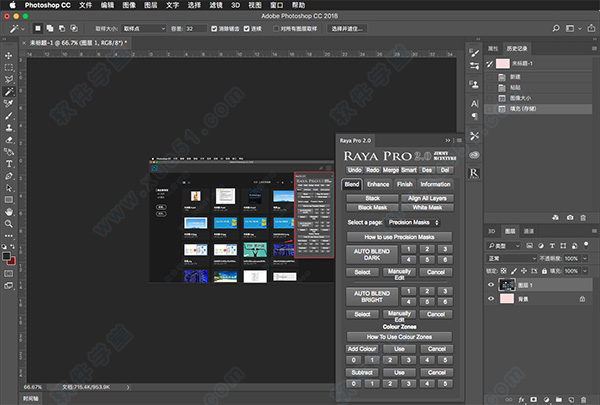Open the Apple menu
The height and width of the screenshot is (405, 600).
[x=13, y=5]
